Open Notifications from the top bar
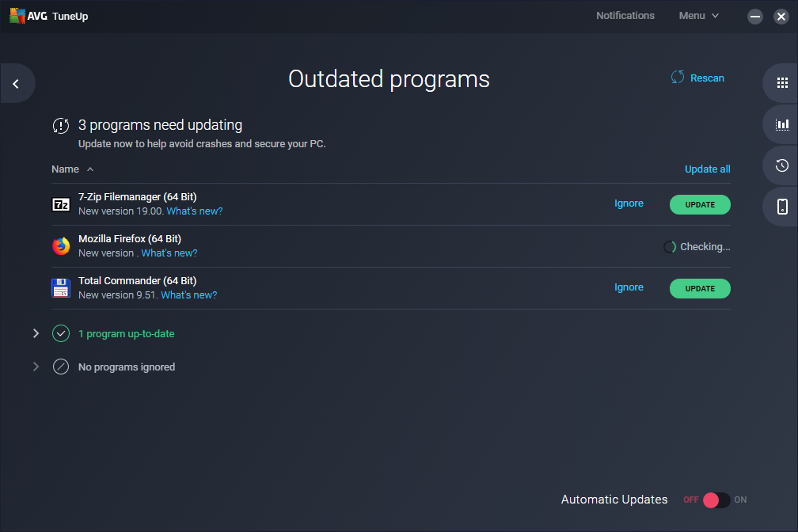The width and height of the screenshot is (798, 532). (625, 15)
